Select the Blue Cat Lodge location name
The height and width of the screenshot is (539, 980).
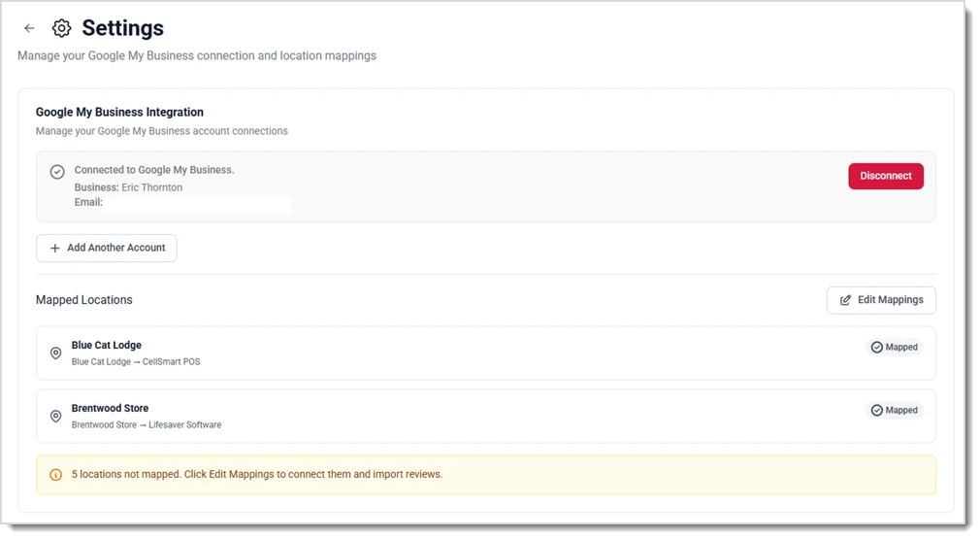click(107, 345)
